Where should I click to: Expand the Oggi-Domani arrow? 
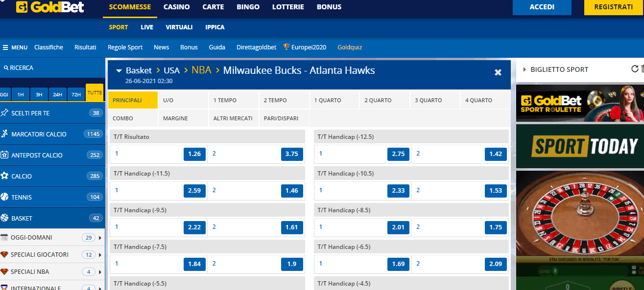(x=100, y=238)
